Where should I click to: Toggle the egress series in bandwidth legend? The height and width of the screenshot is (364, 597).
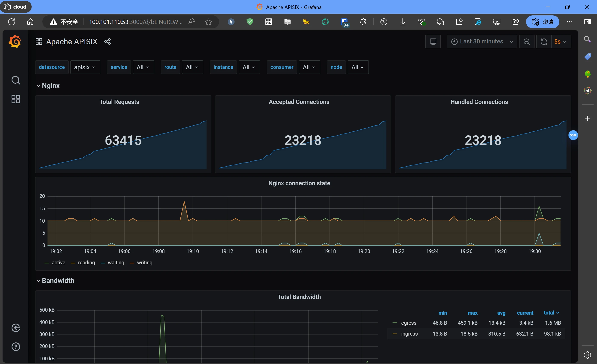(408, 323)
